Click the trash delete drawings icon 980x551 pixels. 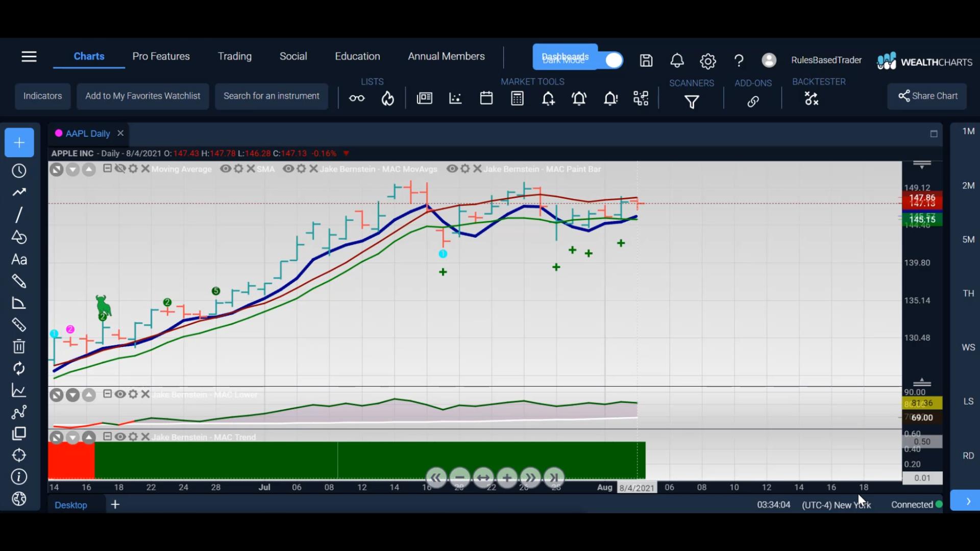(x=19, y=346)
